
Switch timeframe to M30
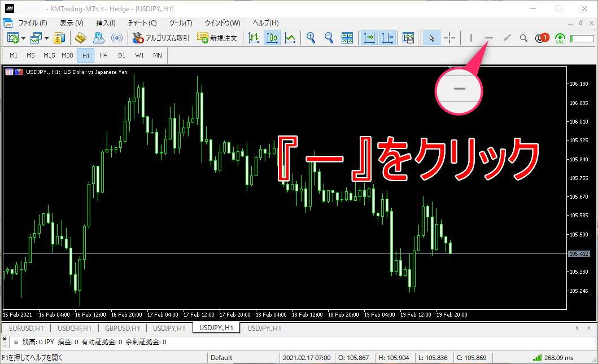[68, 56]
